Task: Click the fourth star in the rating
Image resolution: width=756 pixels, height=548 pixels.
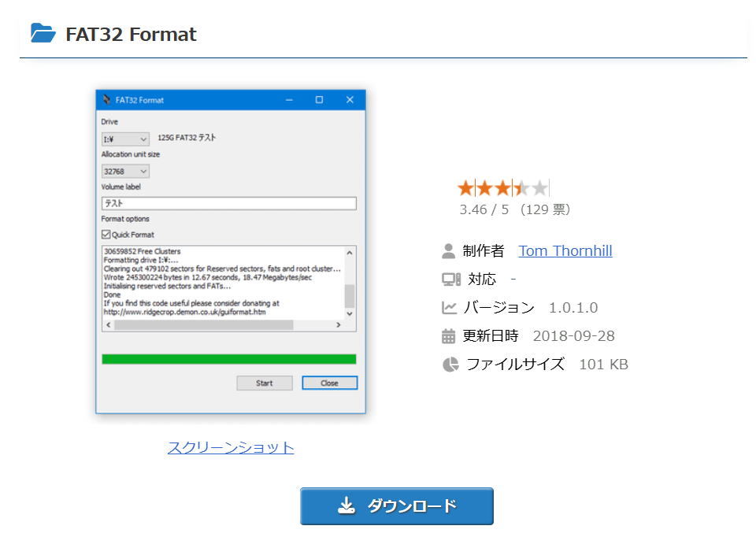Action: pos(521,187)
